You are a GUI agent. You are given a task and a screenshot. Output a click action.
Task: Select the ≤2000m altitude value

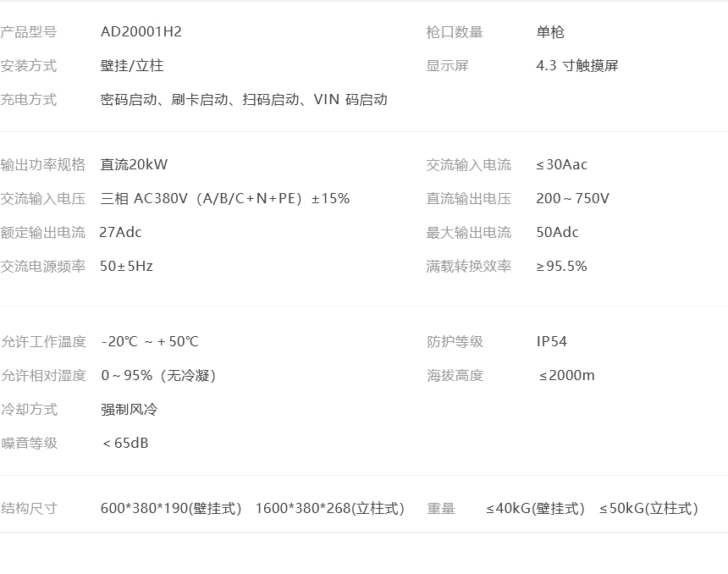(566, 375)
